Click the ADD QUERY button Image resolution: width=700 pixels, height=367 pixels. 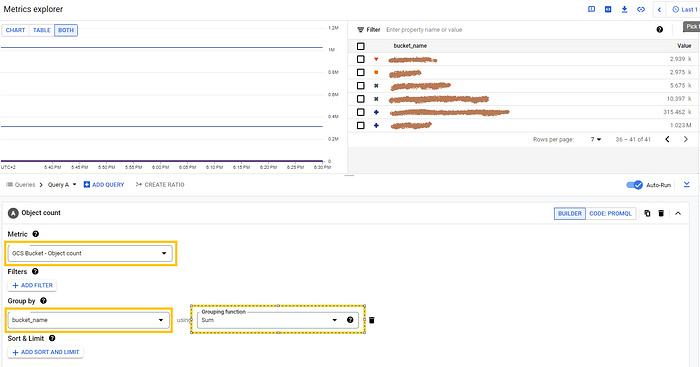(104, 184)
